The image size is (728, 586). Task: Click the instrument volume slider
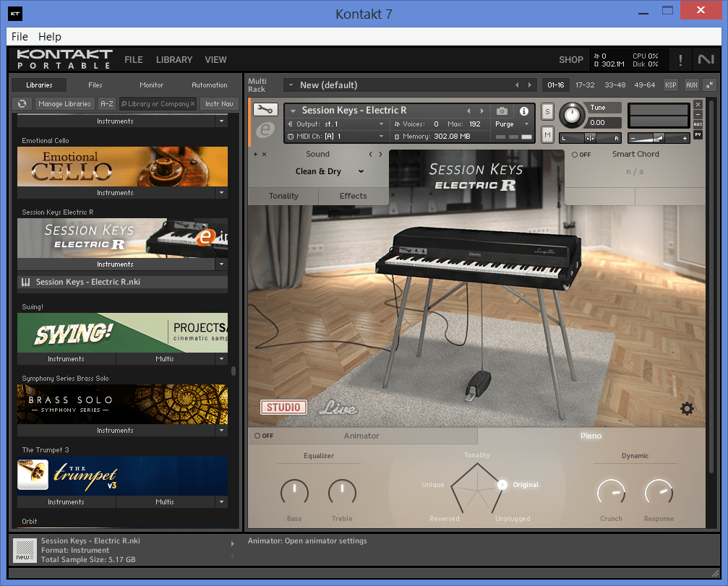(659, 138)
